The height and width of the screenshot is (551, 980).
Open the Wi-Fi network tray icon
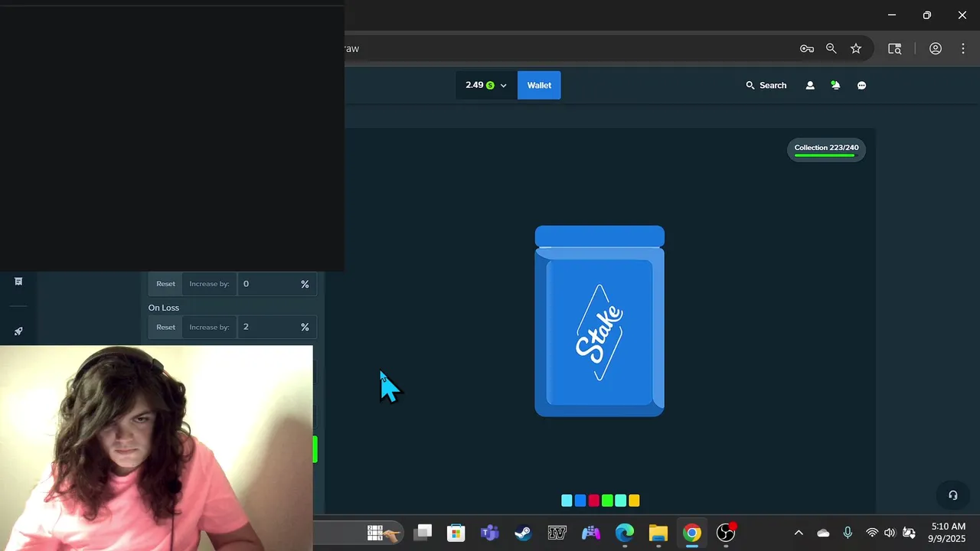(872, 533)
